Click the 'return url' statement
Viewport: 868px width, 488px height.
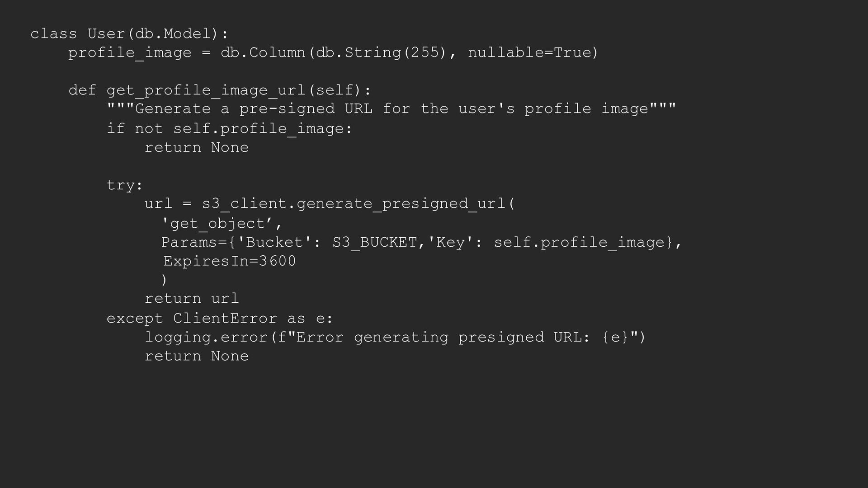(x=192, y=299)
